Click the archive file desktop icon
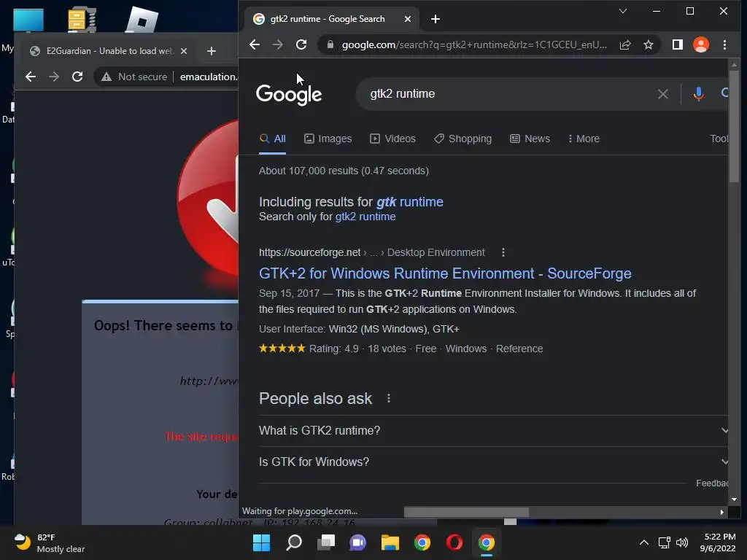 click(82, 19)
